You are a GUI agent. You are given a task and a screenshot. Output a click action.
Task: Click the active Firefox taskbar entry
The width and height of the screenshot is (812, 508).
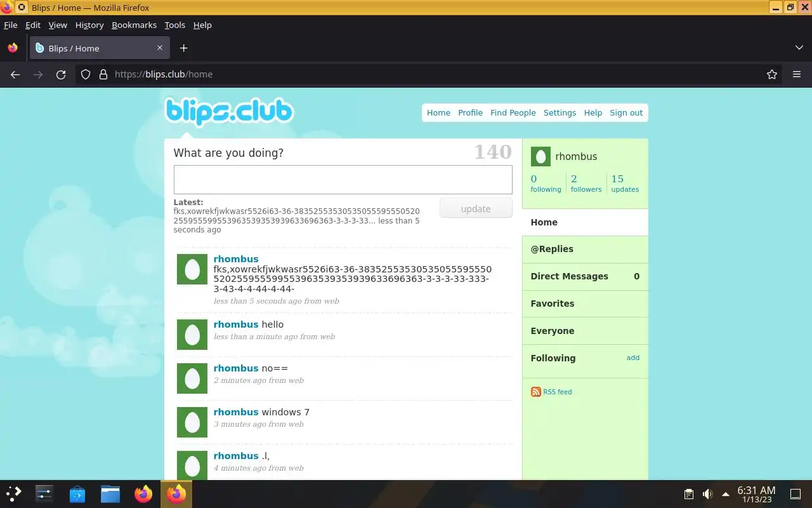176,493
